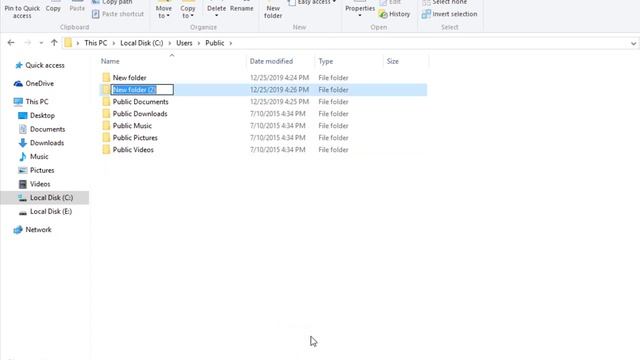Select the Public Videos folder name

pos(133,150)
